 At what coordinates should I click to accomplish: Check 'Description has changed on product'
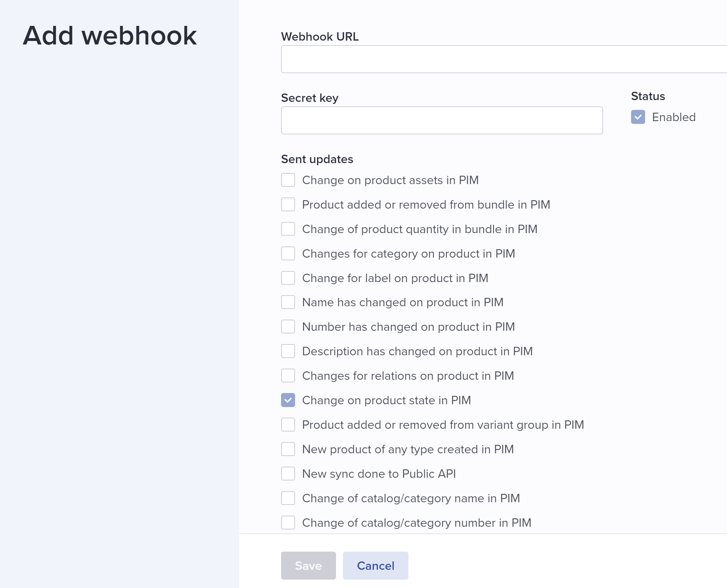coord(288,351)
